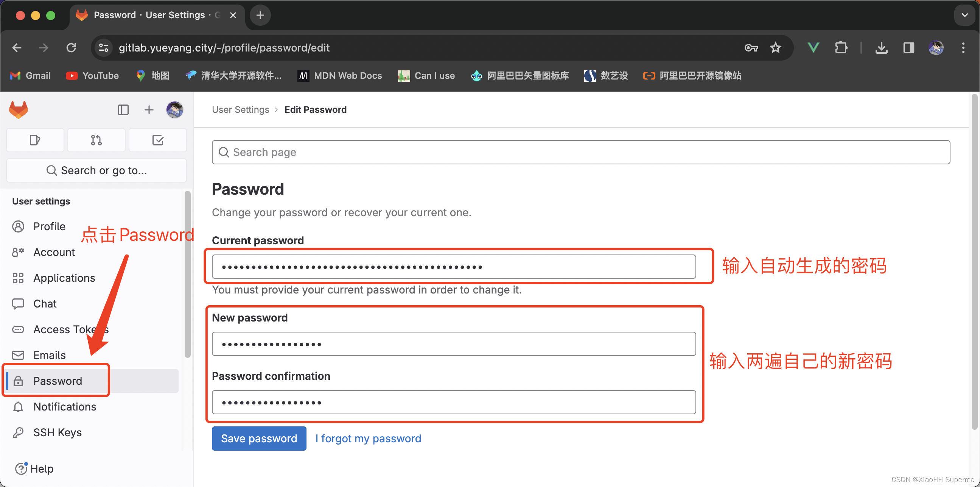Go to Notifications settings

[x=65, y=407]
